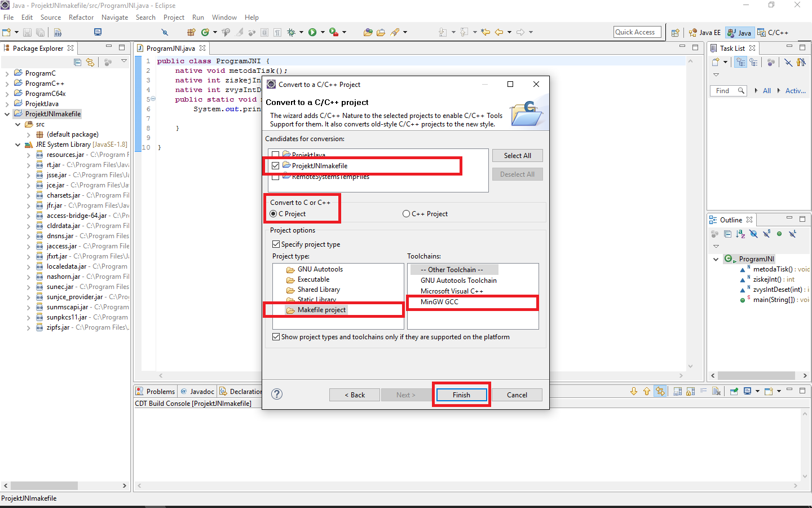Viewport: 812px width, 508px height.
Task: Select the C++ Project radio button
Action: 406,213
